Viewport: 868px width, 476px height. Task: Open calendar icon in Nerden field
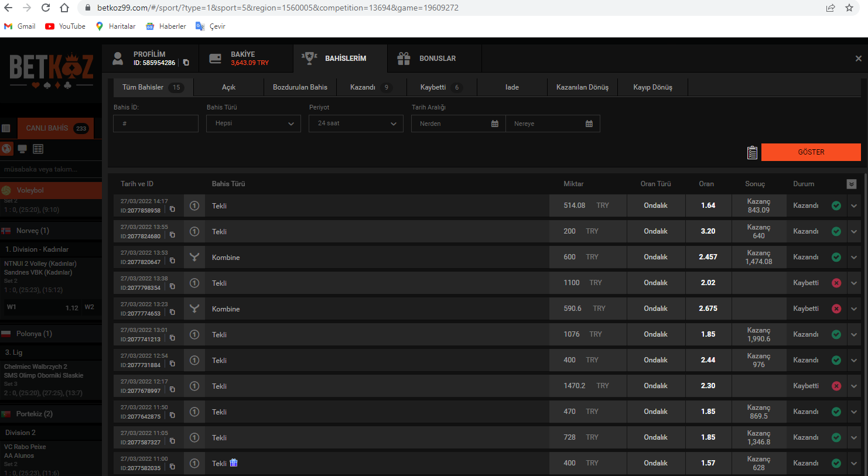[x=495, y=124]
